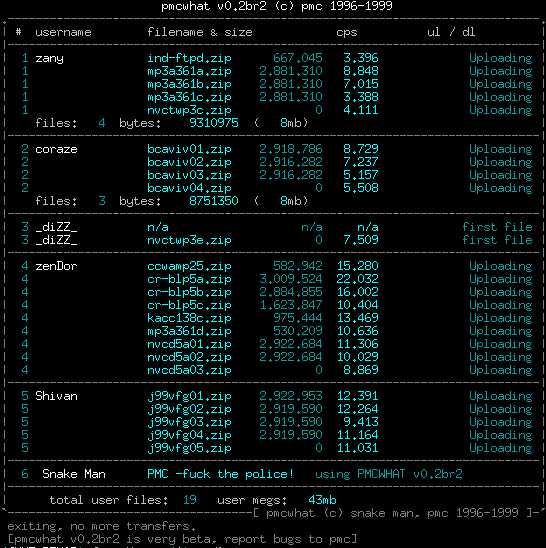Select the username 'zany'
Screen dimensions: 546x548
49,58
